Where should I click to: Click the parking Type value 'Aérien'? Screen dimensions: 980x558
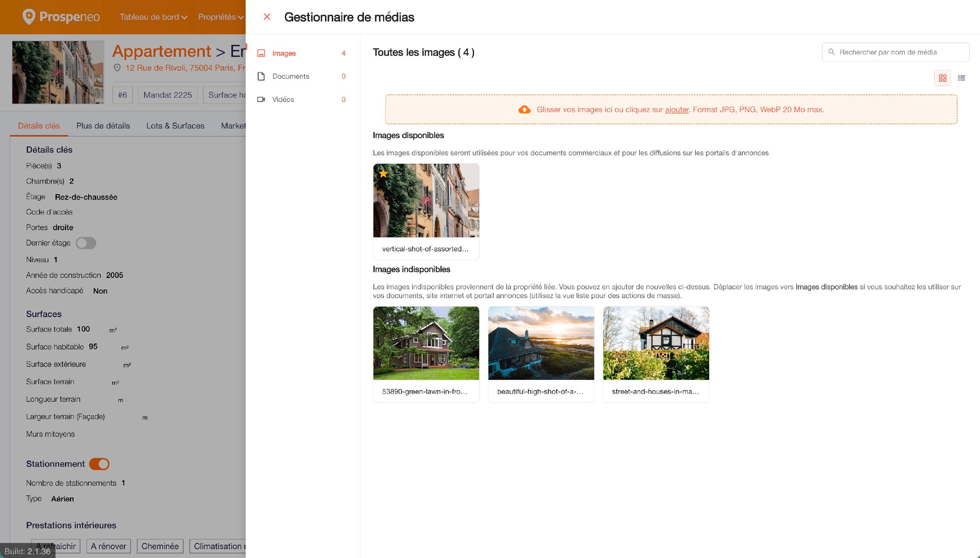click(62, 499)
